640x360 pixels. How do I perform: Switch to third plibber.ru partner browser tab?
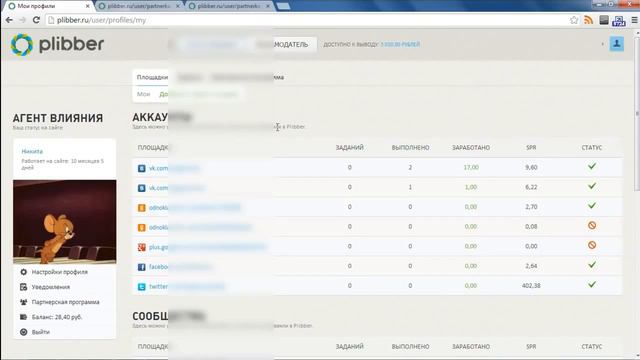(x=230, y=6)
